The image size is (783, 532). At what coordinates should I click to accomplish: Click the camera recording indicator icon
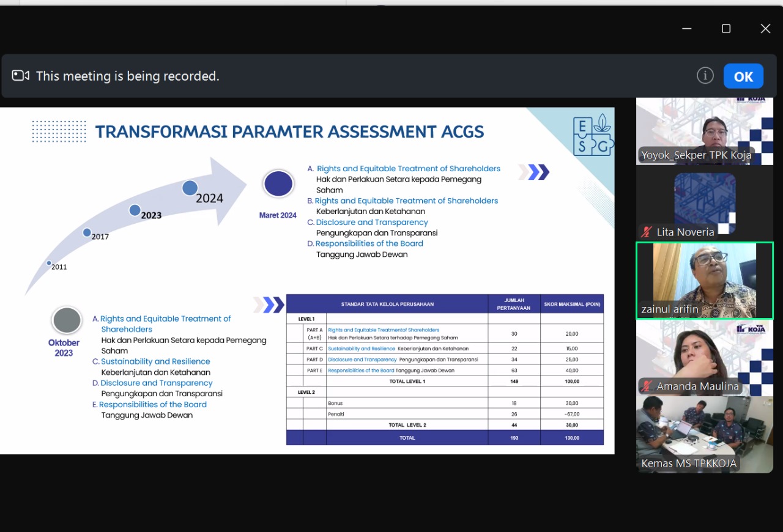21,76
